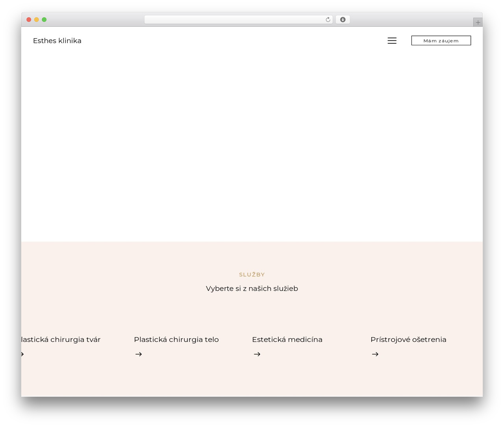Click the browser download icon
Viewport: 504px width, 427px height.
343,20
